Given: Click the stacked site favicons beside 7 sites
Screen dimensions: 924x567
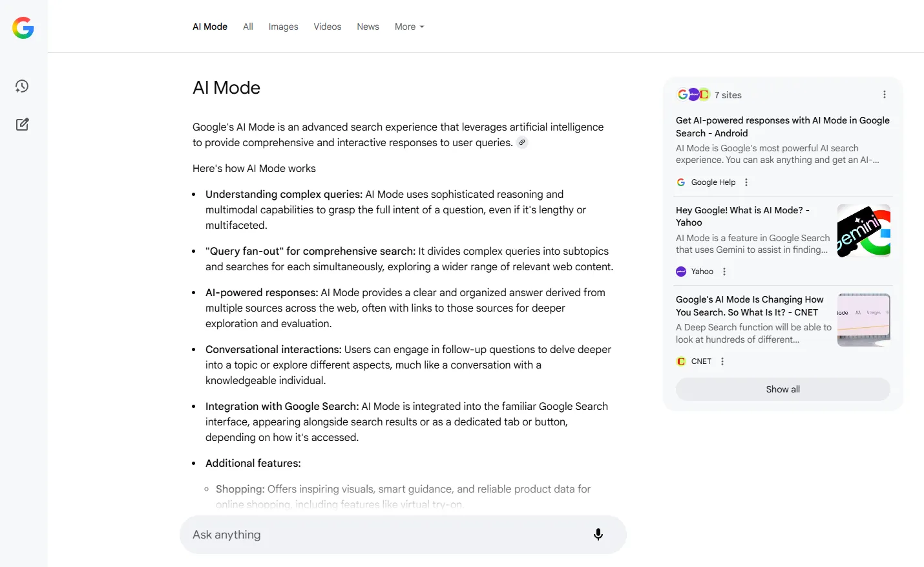Looking at the screenshot, I should pyautogui.click(x=693, y=94).
